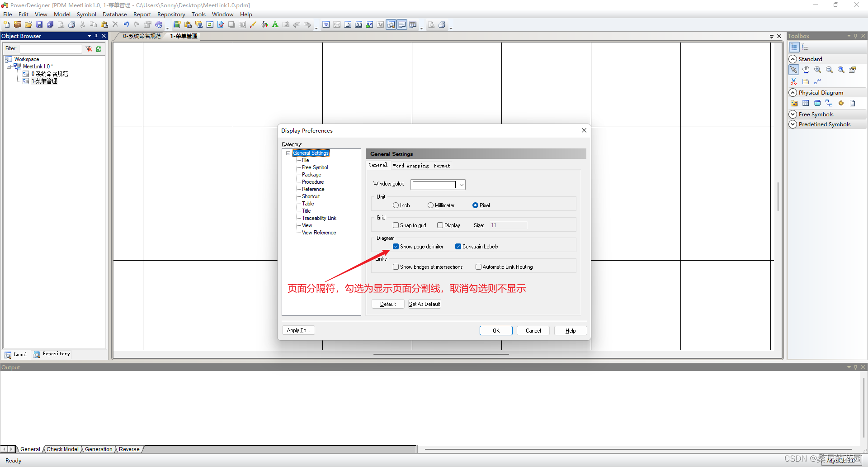
Task: Select the Table tool under Physical Diagram
Action: coord(806,103)
